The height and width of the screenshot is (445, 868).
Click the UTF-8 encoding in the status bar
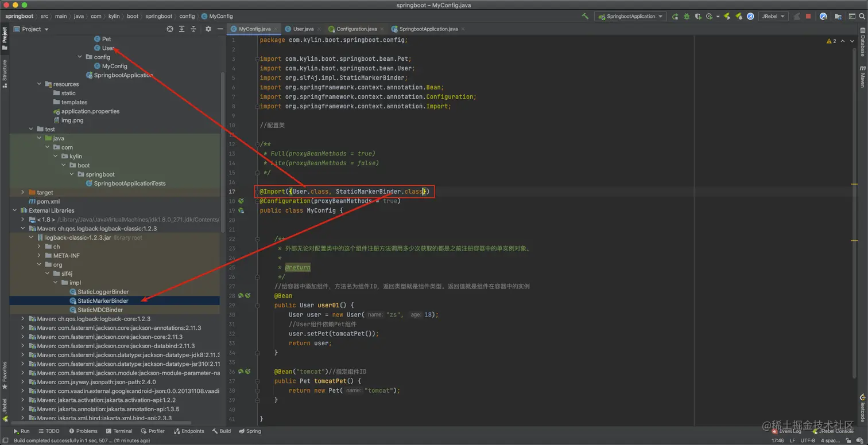808,440
